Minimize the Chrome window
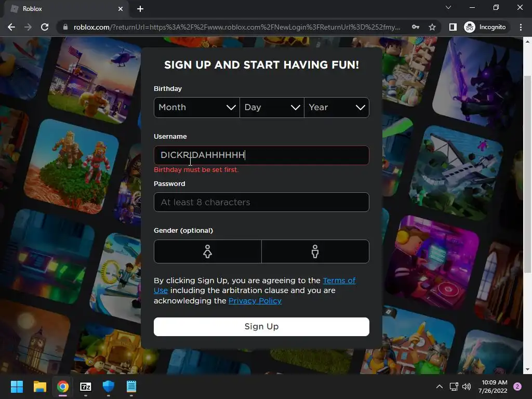The image size is (532, 399). (472, 7)
